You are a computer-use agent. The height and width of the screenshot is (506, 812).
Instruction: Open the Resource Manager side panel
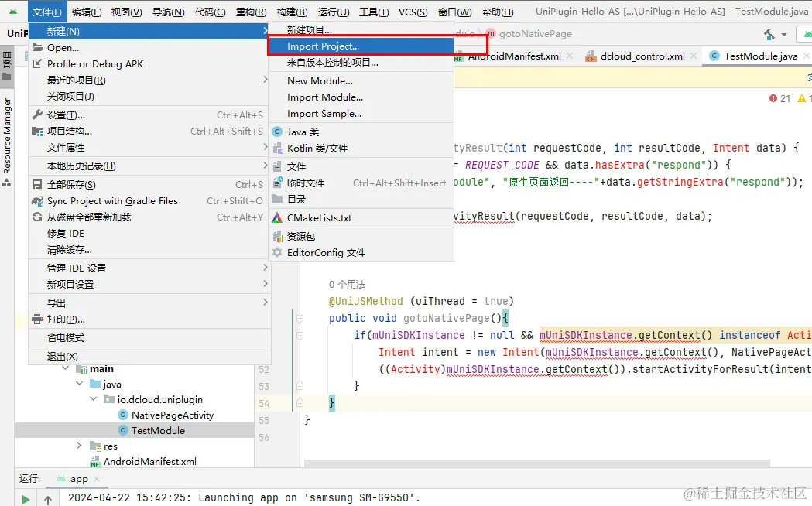[x=7, y=142]
